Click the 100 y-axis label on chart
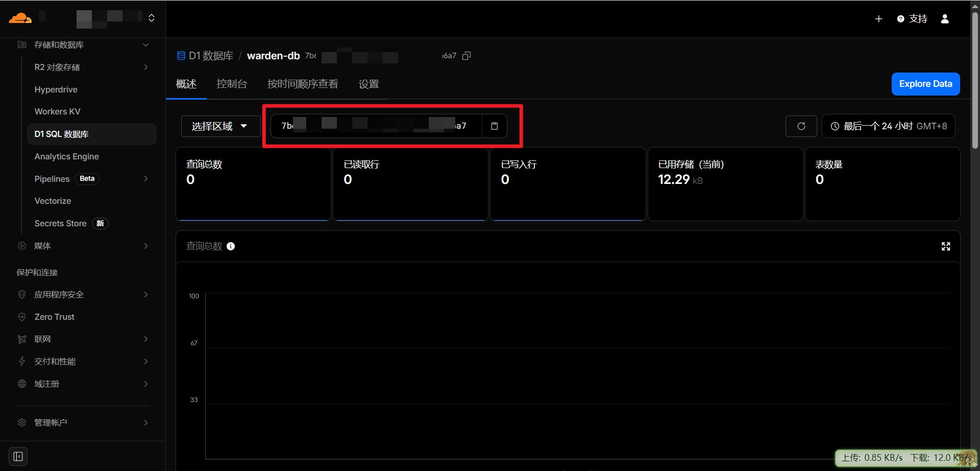This screenshot has height=471, width=980. 194,296
